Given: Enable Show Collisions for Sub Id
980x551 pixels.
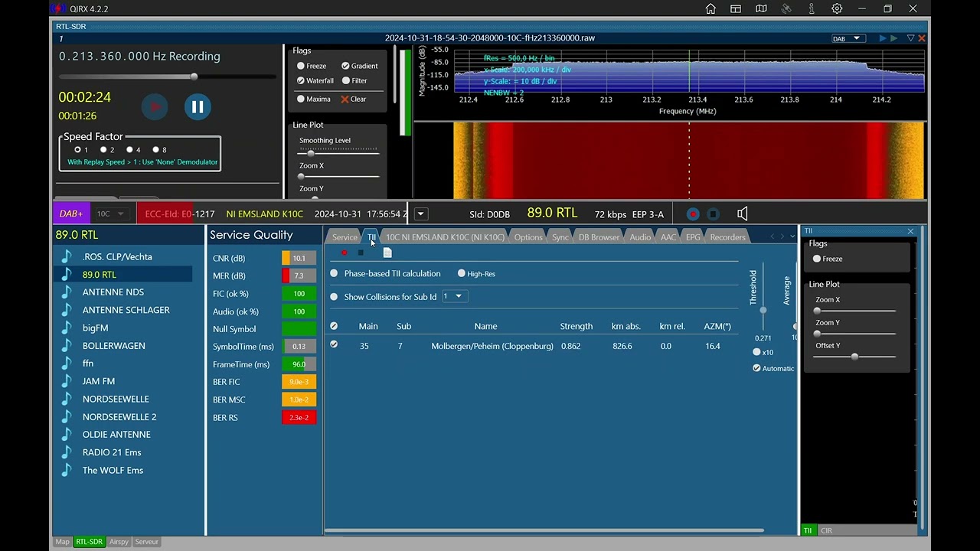Looking at the screenshot, I should pos(334,297).
